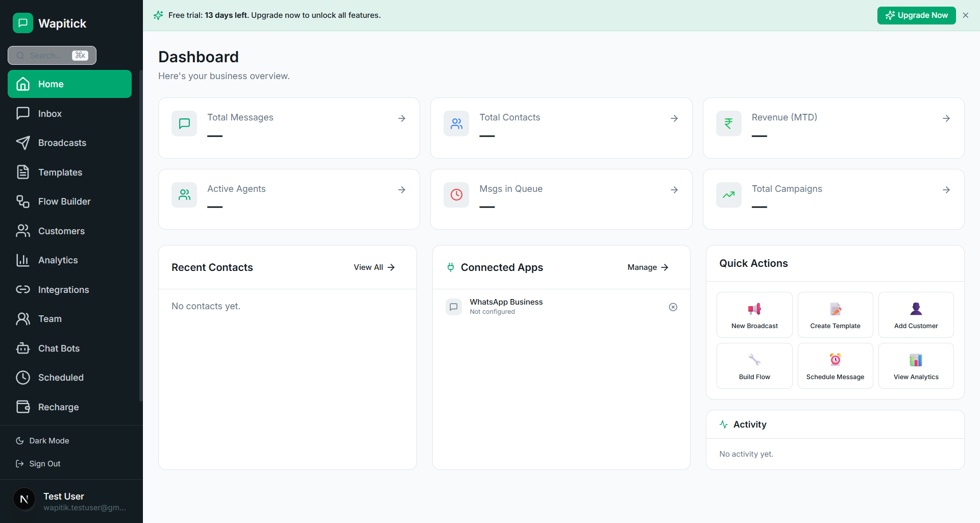
Task: Click the Create Template quick action
Action: pos(835,315)
